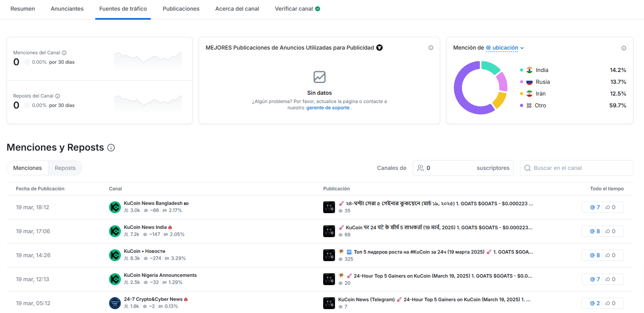Open Todo el tiempo period selector

(x=607, y=189)
